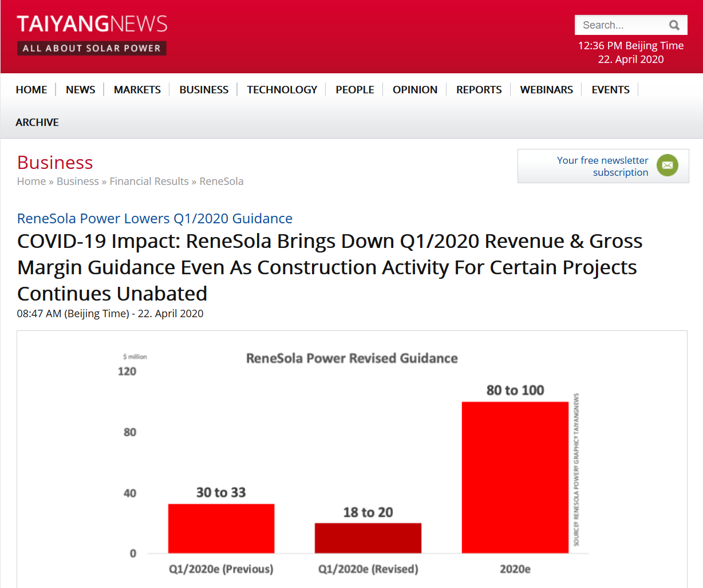Click the ALL ABOUT SOLAR POWER tagline

pyautogui.click(x=92, y=48)
